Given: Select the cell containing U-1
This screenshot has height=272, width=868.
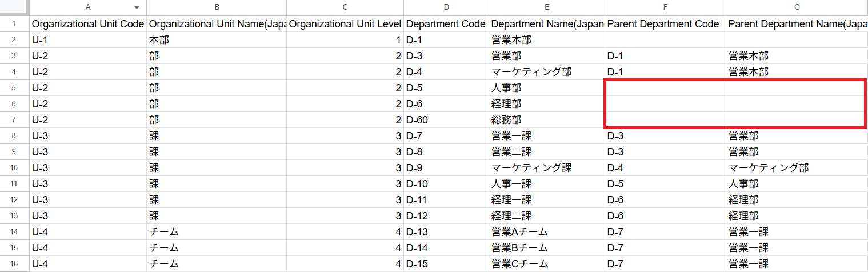Looking at the screenshot, I should pyautogui.click(x=87, y=40).
